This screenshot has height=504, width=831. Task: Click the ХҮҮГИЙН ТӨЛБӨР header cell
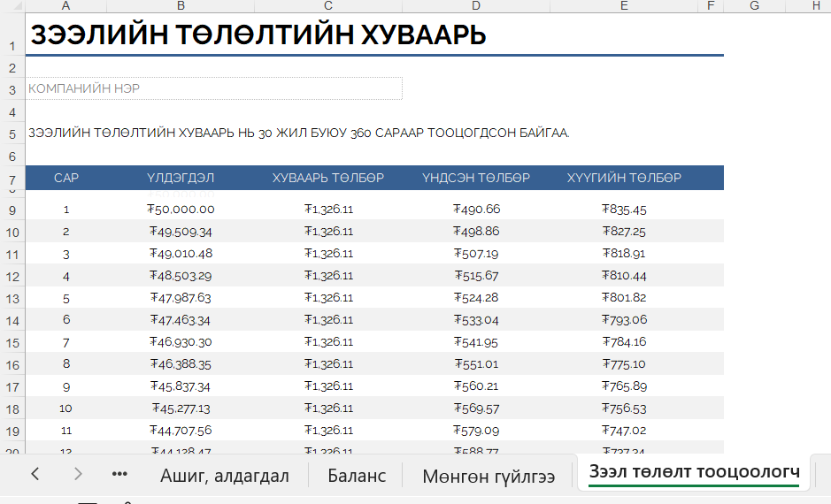624,178
